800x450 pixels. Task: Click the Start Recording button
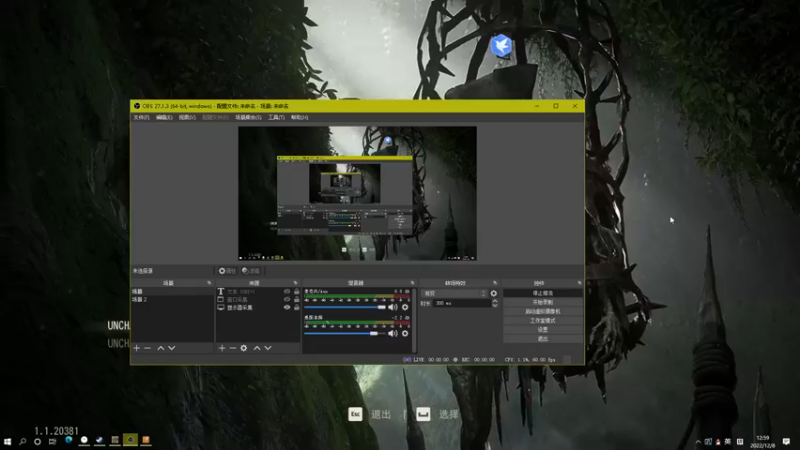point(543,303)
